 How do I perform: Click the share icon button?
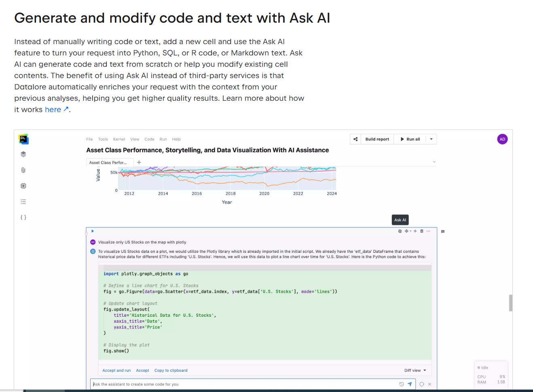pos(355,139)
